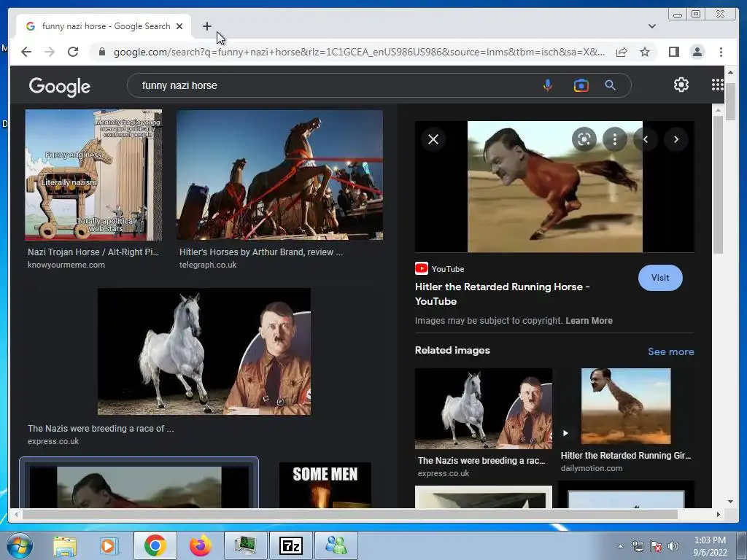Open the Windows Start menu

(x=19, y=545)
